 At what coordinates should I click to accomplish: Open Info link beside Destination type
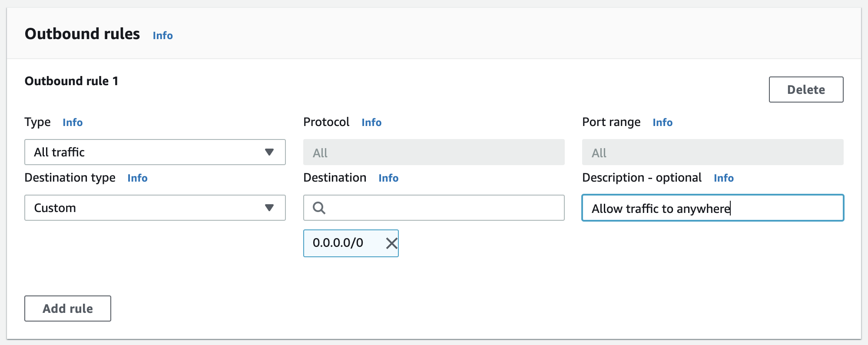[137, 178]
